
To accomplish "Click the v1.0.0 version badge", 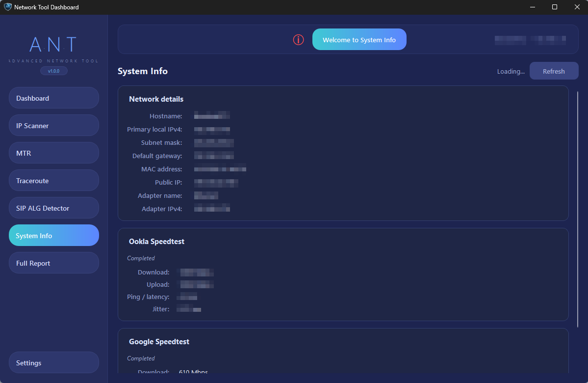I will pos(53,71).
